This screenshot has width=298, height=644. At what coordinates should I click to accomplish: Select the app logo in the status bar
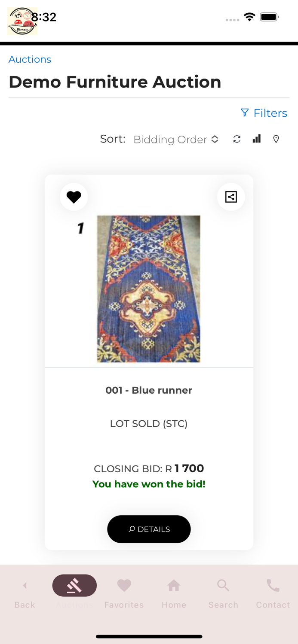[22, 20]
